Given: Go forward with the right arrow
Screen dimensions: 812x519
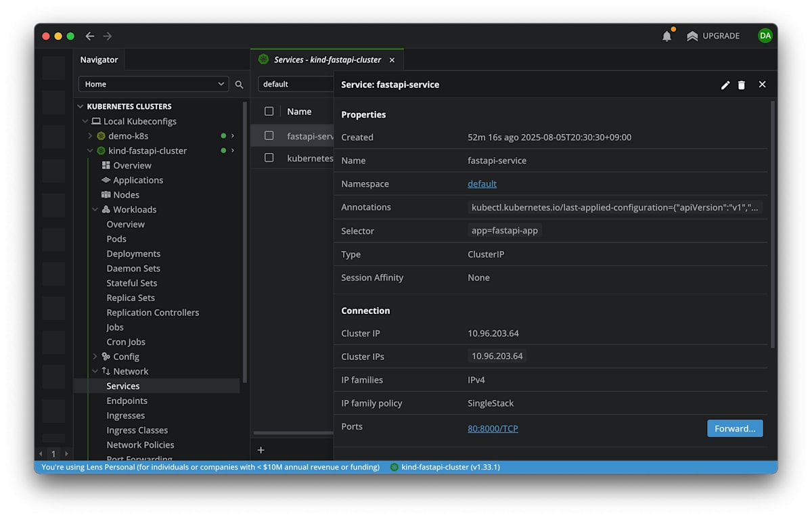Looking at the screenshot, I should tap(107, 36).
